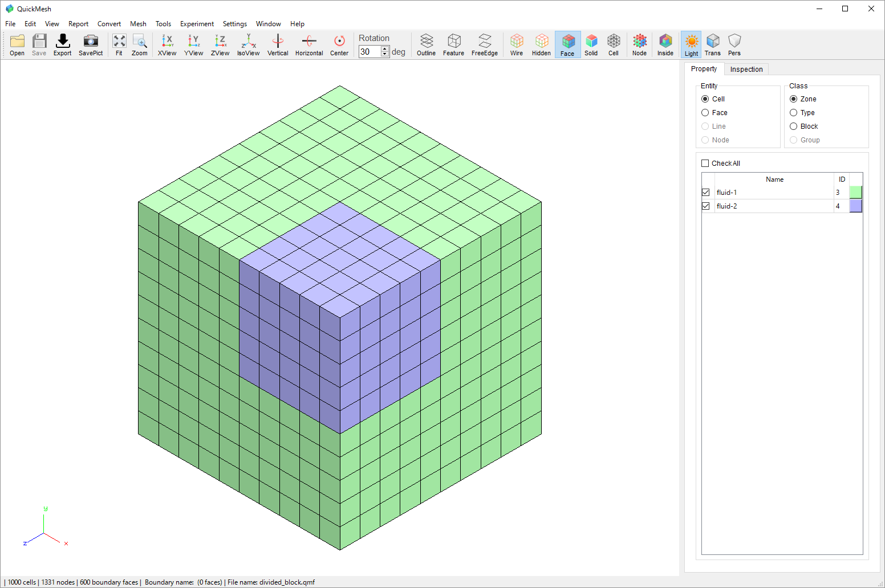Export the mesh using Export icon
The image size is (885, 588).
pyautogui.click(x=63, y=44)
